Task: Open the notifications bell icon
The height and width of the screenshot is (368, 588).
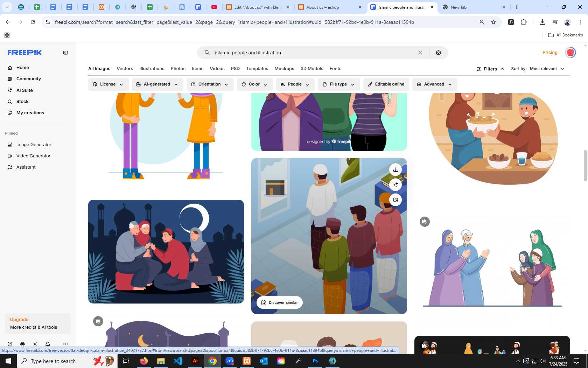Action: (x=48, y=344)
